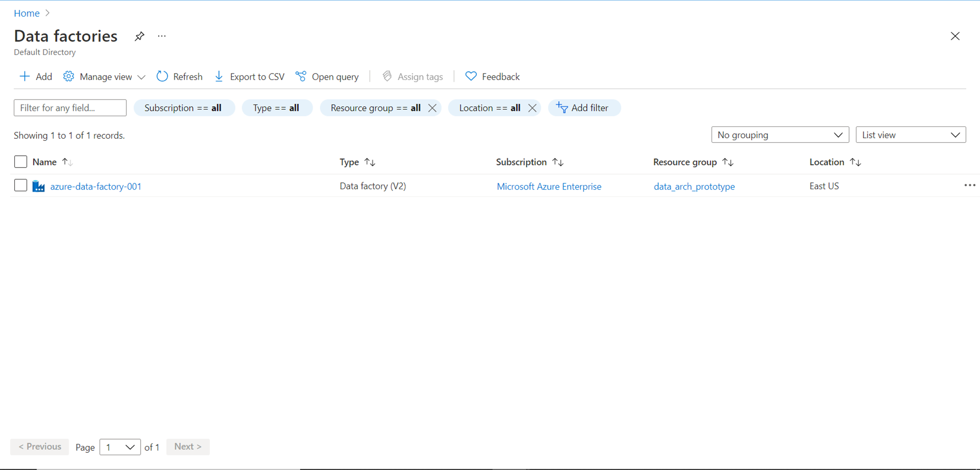Click the Feedback label
Image resolution: width=980 pixels, height=470 pixels.
(x=501, y=76)
